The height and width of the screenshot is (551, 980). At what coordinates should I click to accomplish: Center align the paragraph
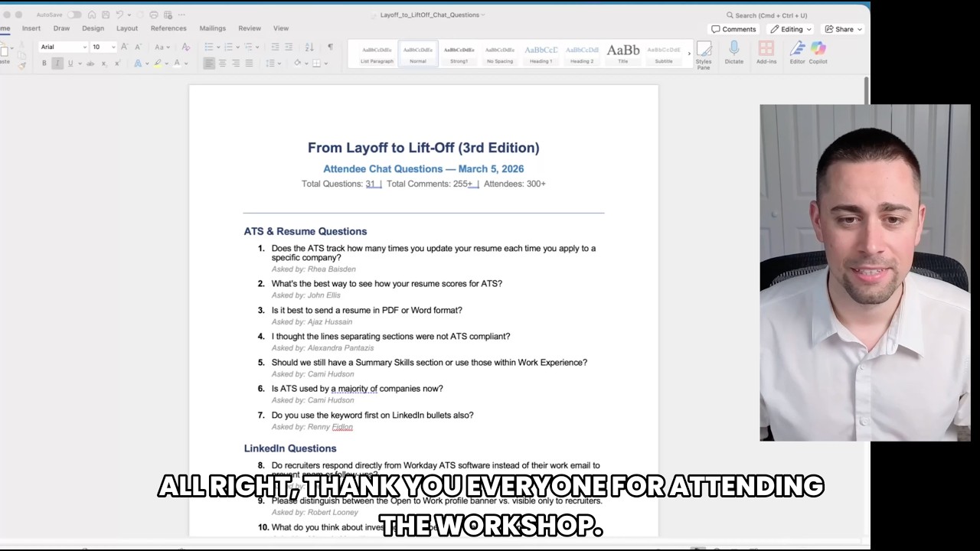222,63
